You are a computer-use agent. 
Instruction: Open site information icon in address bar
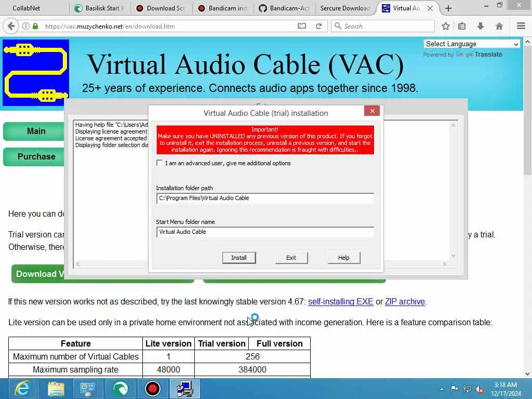pos(26,26)
